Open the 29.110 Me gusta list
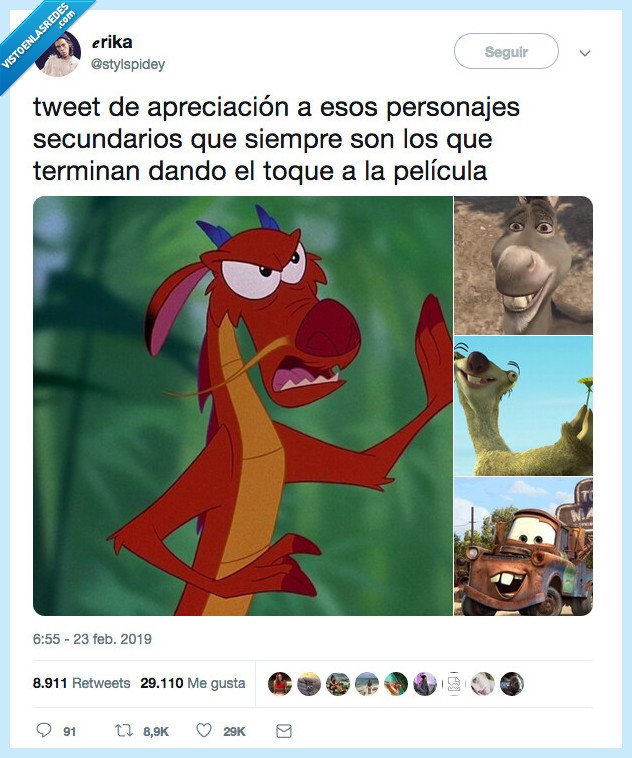632x758 pixels. tap(193, 683)
